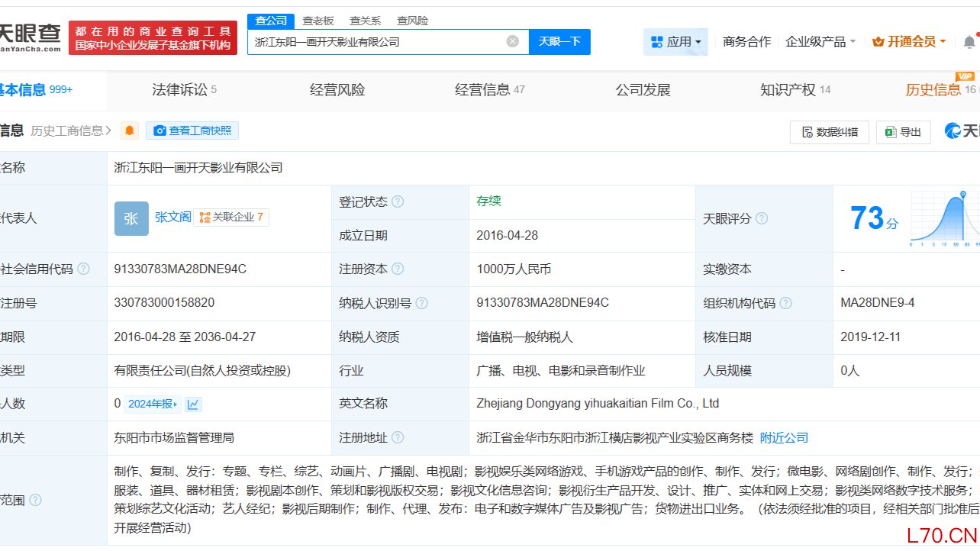Open trend chart icon next to 2024年报
This screenshot has height=551, width=980.
point(193,404)
